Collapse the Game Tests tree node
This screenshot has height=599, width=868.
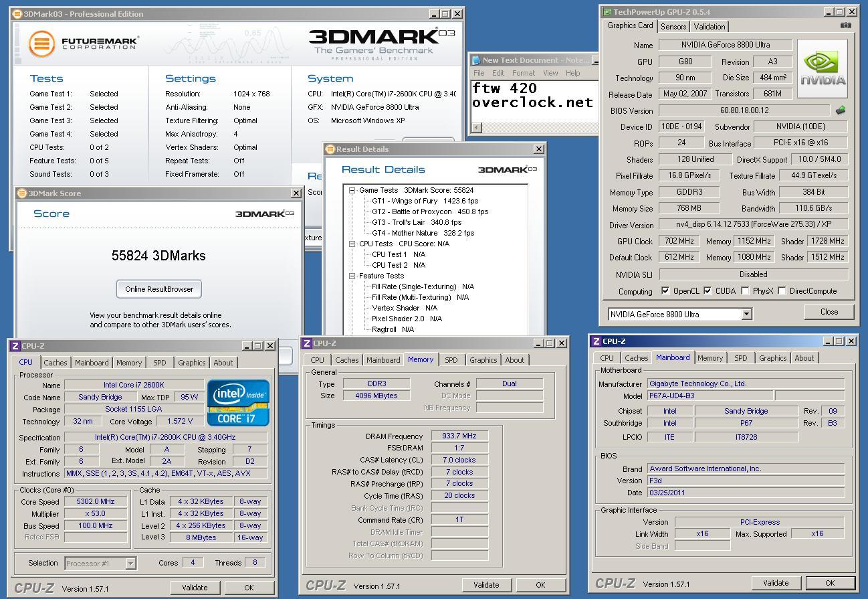(x=352, y=190)
